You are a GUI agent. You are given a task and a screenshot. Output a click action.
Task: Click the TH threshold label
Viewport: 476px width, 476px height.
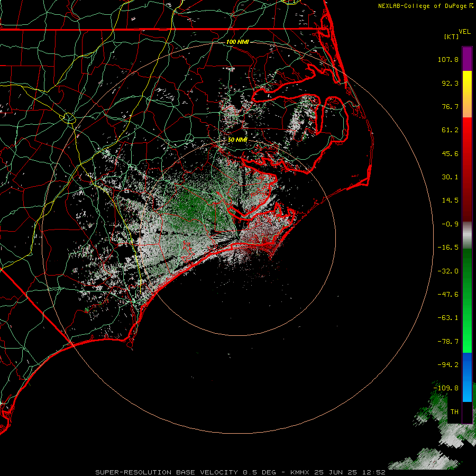tap(454, 412)
